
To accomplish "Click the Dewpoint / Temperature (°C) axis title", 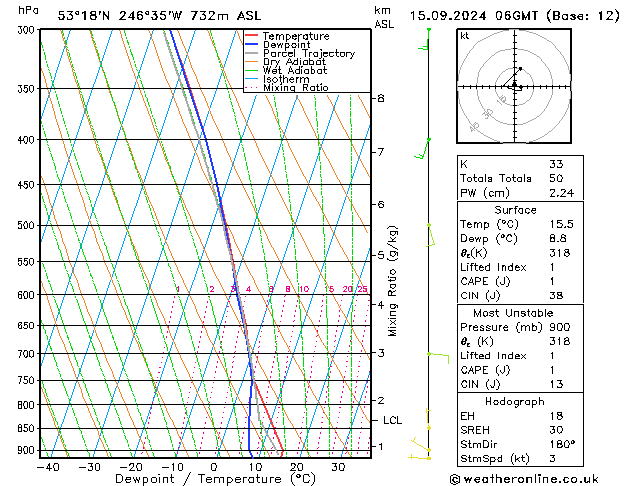I will [x=215, y=479].
